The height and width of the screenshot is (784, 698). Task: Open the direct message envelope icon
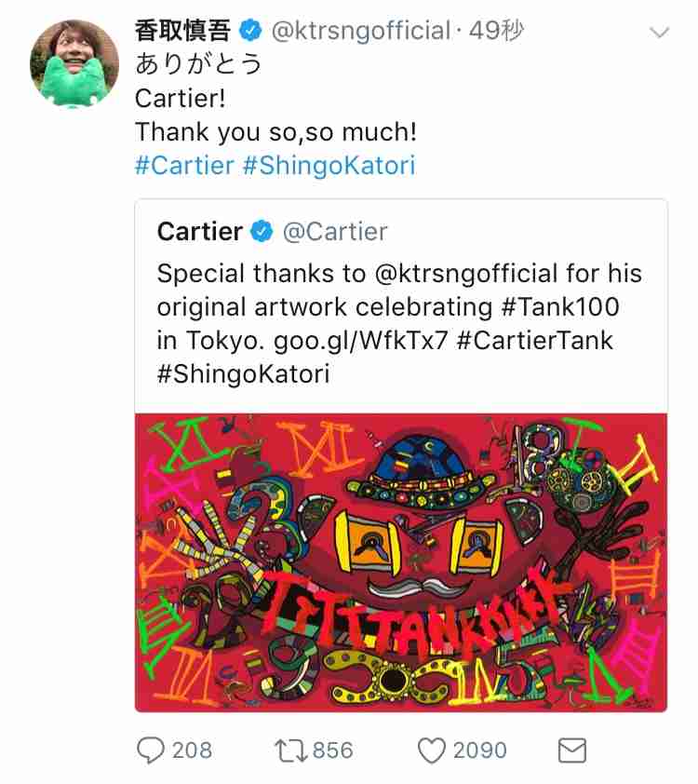571,751
